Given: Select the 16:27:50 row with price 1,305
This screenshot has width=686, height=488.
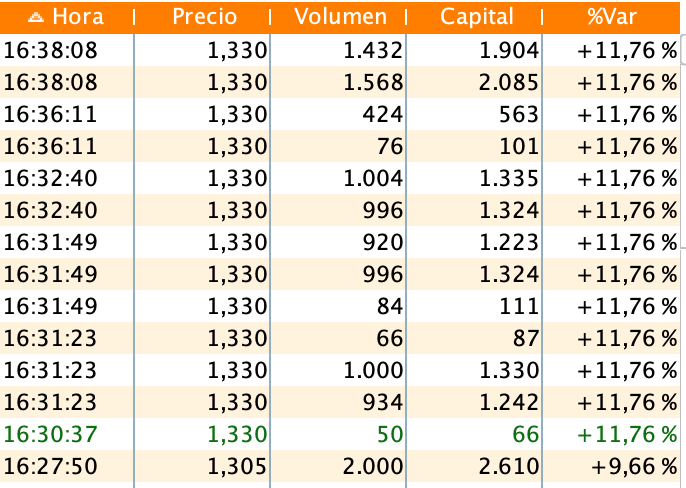Looking at the screenshot, I should (340, 466).
